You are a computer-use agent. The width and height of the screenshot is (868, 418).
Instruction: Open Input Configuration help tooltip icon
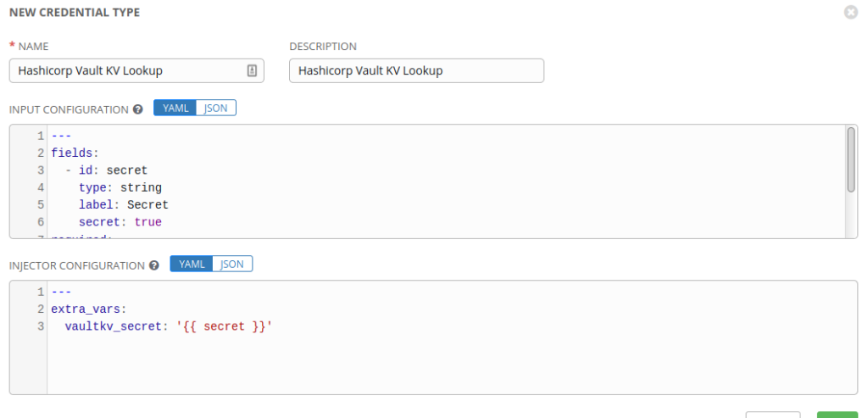click(137, 109)
